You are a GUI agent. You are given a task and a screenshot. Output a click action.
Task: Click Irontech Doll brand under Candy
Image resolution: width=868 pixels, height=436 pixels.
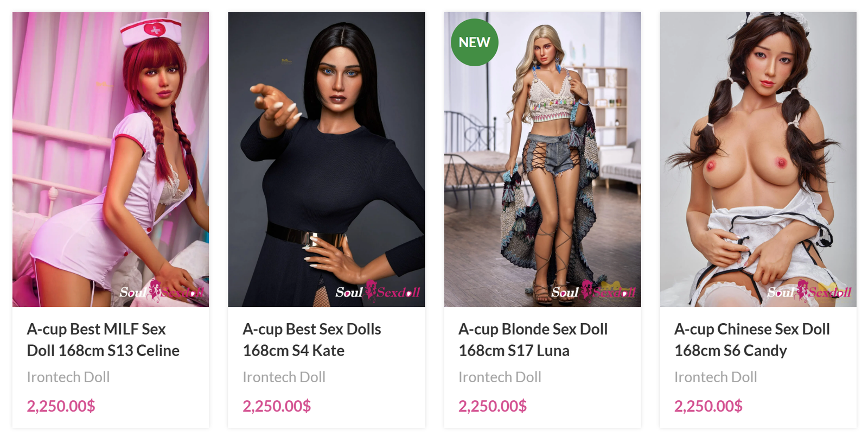pyautogui.click(x=716, y=377)
